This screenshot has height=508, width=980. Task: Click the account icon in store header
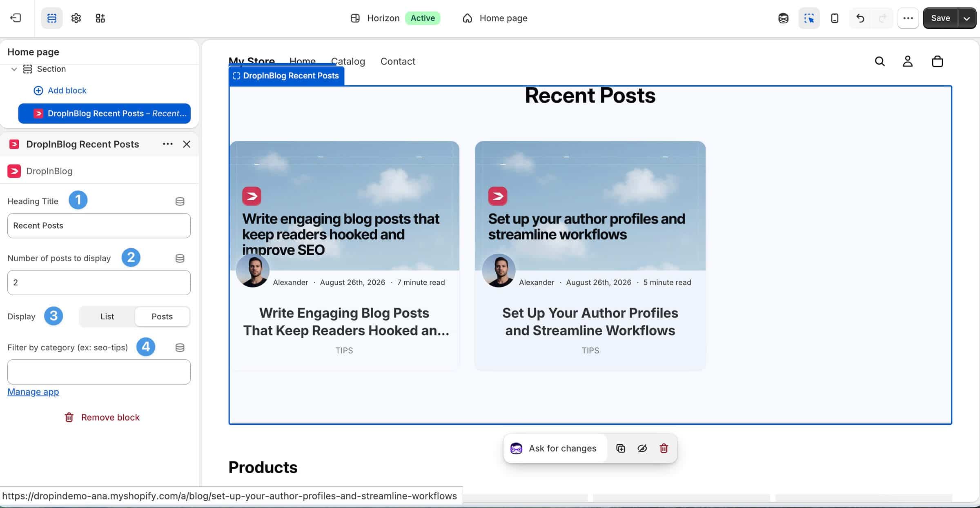click(907, 61)
